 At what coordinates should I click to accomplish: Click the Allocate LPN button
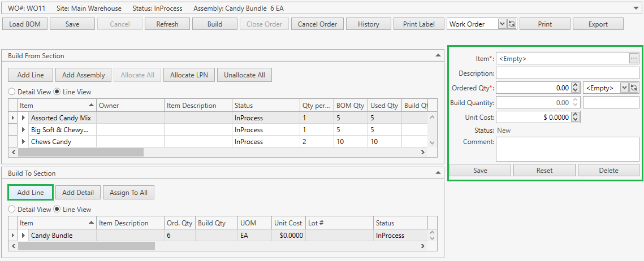[189, 75]
